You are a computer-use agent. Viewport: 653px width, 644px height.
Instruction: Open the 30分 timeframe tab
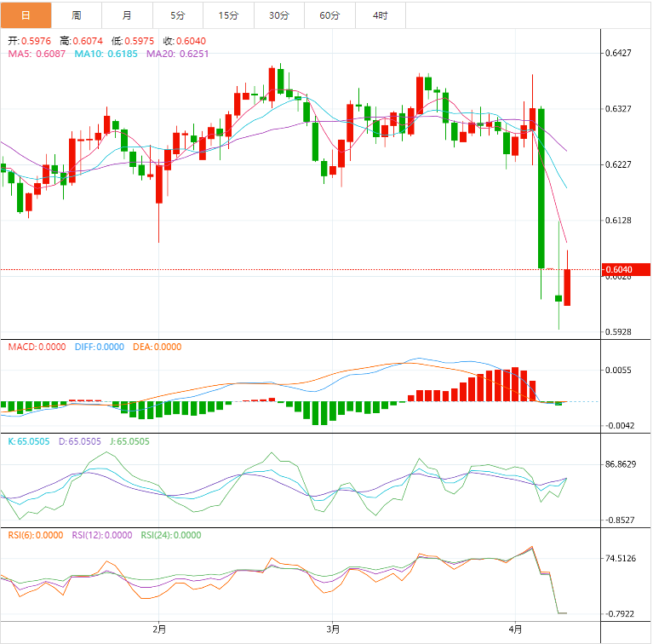[279, 15]
